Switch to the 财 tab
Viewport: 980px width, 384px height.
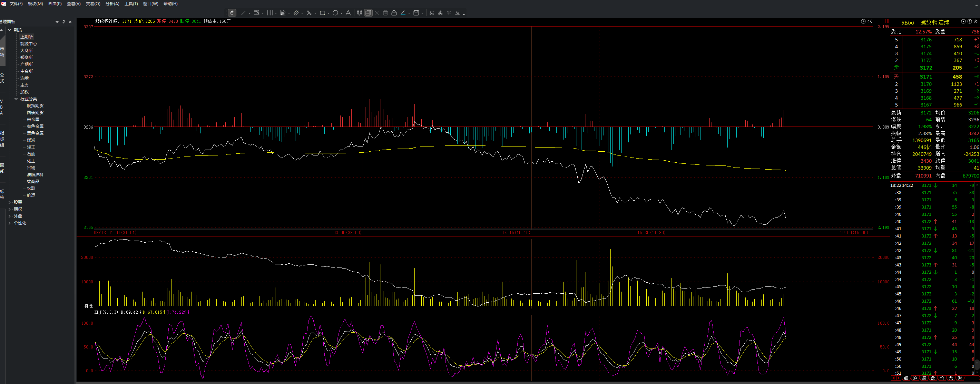click(960, 378)
